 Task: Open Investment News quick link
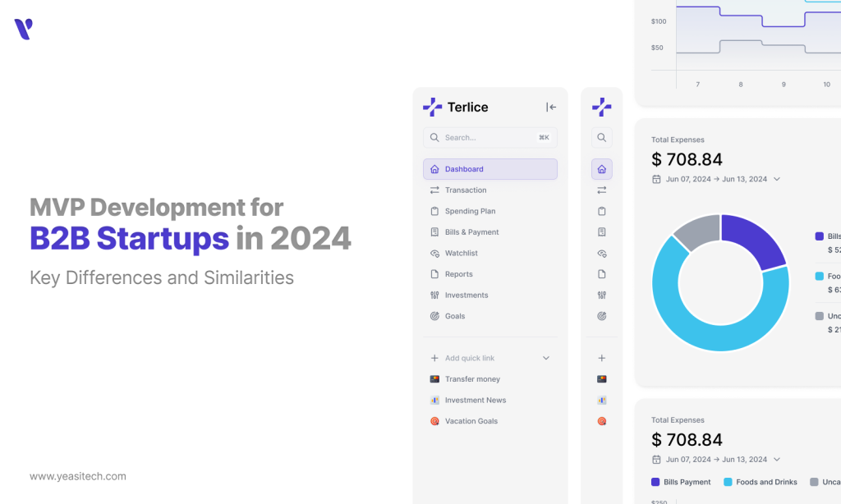[489, 400]
